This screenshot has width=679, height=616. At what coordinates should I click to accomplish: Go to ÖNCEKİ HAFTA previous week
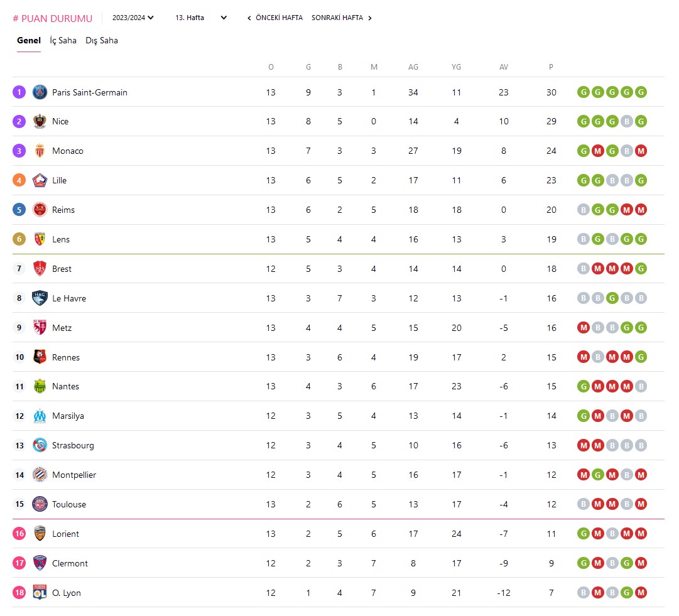tap(275, 18)
